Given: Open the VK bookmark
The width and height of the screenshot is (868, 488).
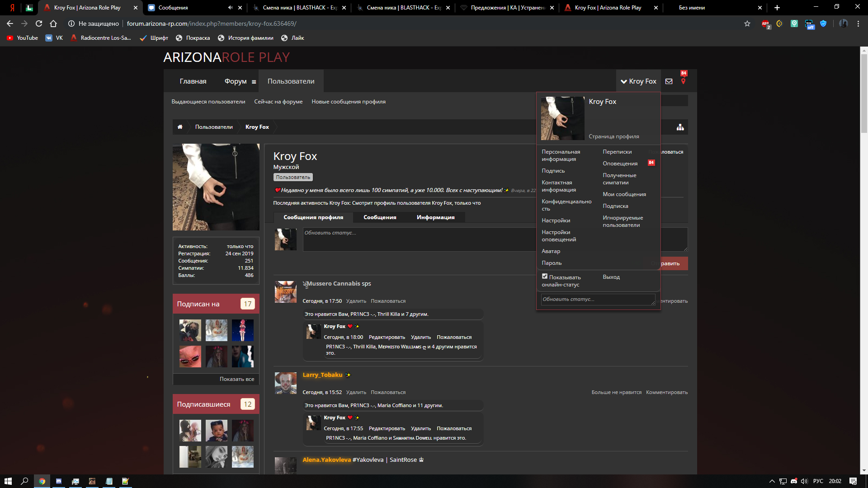Looking at the screenshot, I should (54, 38).
